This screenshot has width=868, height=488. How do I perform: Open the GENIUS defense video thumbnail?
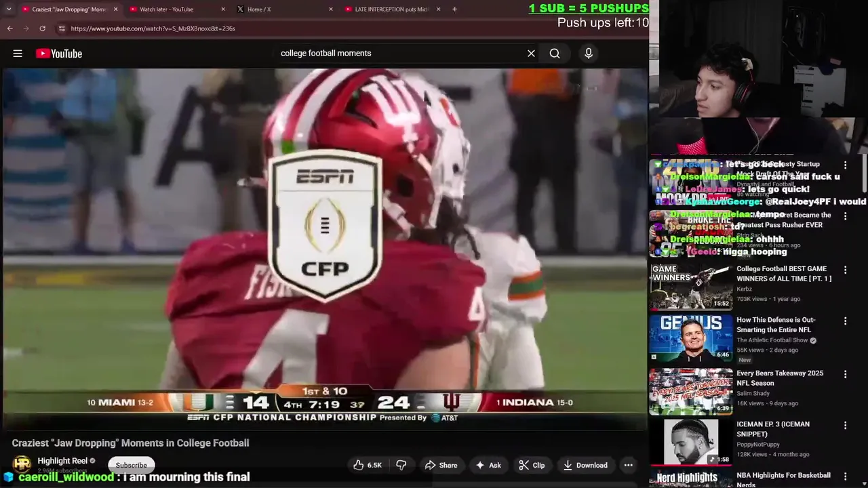[691, 338]
